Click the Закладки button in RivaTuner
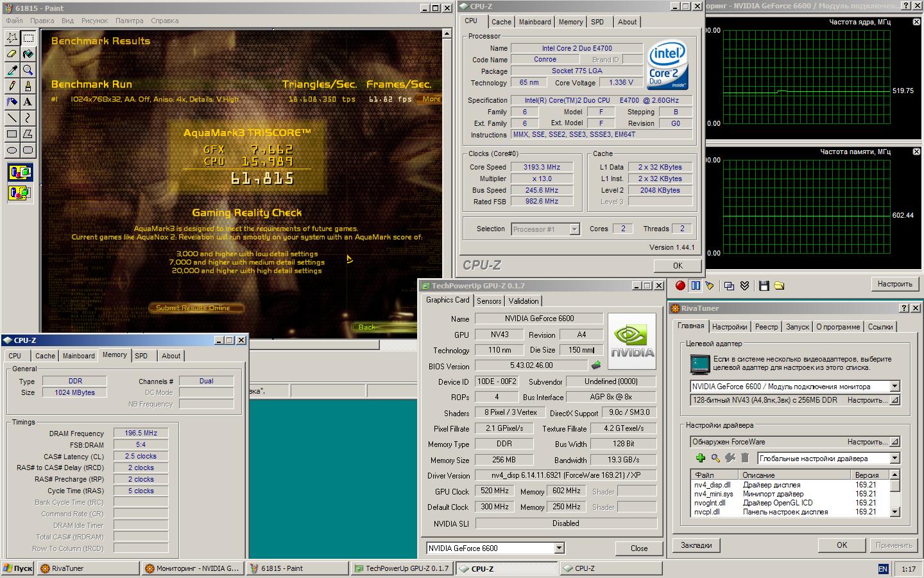 click(696, 545)
